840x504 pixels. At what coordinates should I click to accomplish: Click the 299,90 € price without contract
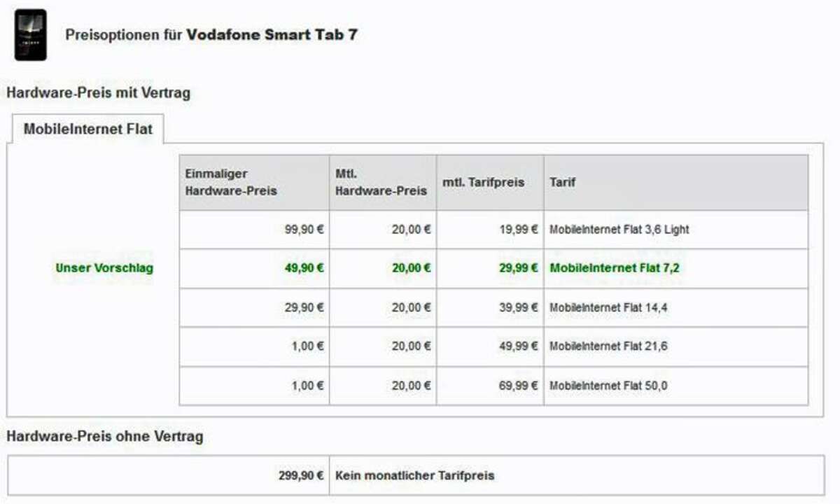pyautogui.click(x=301, y=475)
